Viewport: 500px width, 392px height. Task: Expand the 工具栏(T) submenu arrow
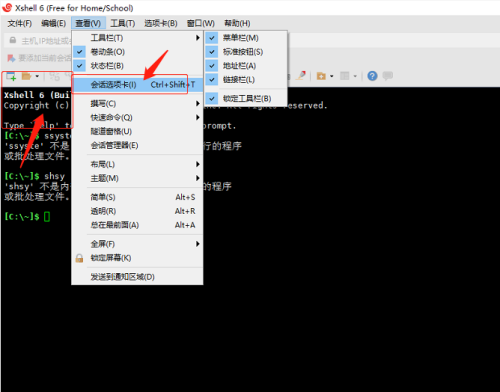click(x=198, y=38)
